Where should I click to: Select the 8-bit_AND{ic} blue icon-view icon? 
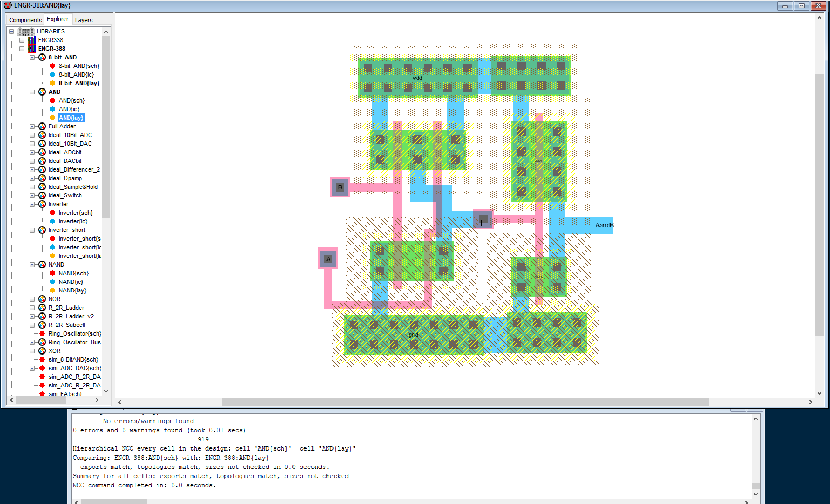click(x=52, y=74)
